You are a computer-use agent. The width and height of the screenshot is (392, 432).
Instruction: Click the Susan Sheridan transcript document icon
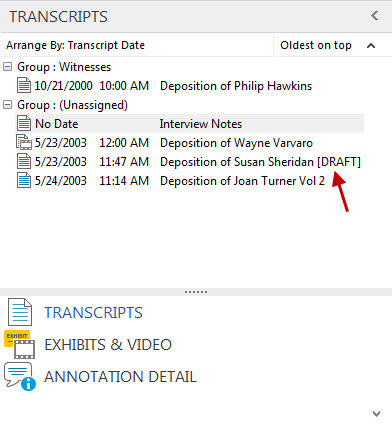coord(24,161)
